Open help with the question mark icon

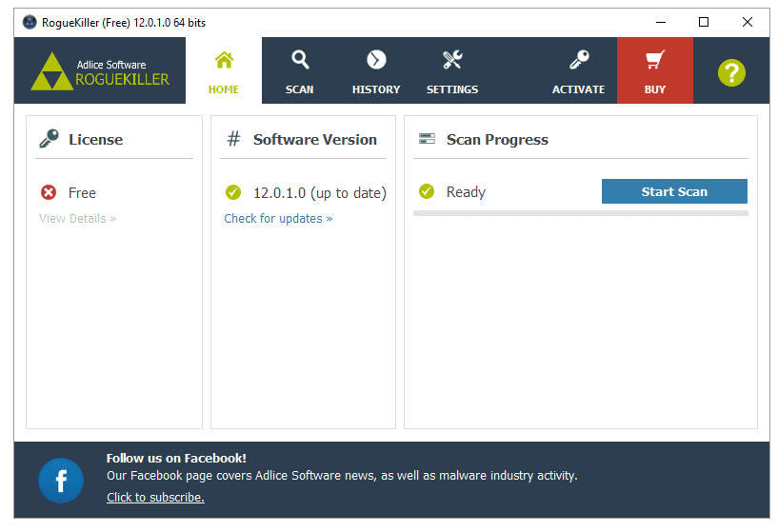tap(731, 72)
